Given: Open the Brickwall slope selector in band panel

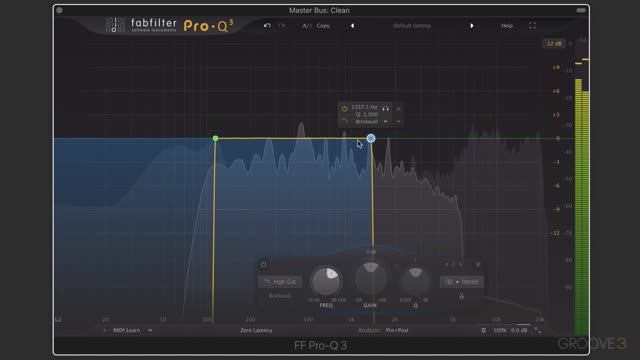Looking at the screenshot, I should (x=280, y=296).
